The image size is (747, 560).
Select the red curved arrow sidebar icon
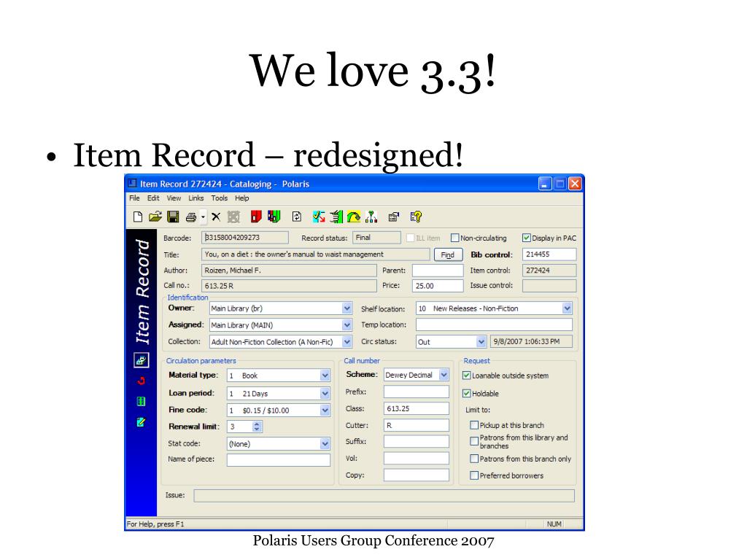click(x=141, y=381)
